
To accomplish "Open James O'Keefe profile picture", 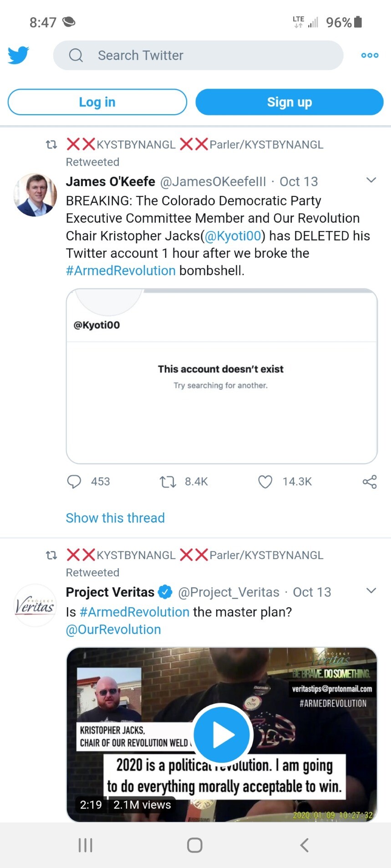I will pyautogui.click(x=36, y=195).
